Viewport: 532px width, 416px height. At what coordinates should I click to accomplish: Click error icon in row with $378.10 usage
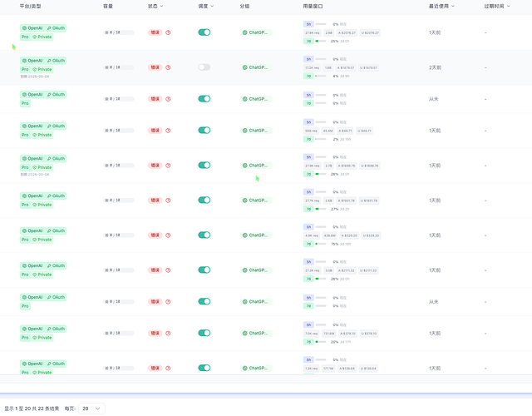(168, 333)
